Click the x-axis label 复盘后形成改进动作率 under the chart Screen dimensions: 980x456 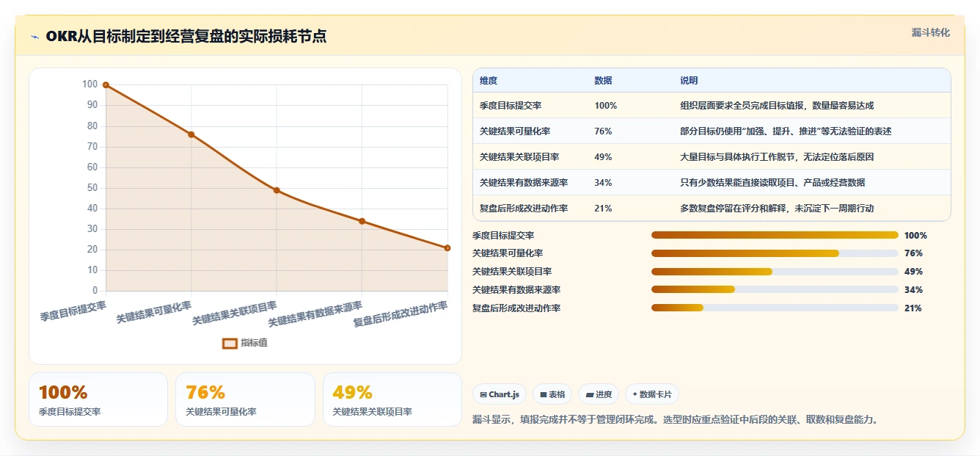coord(401,314)
